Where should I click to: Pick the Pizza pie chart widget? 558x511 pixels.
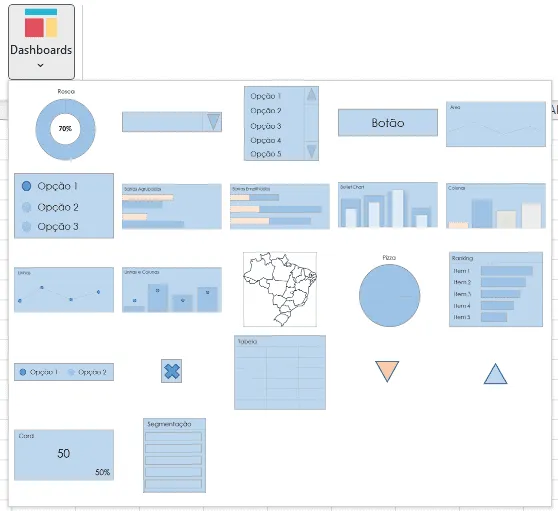click(389, 291)
